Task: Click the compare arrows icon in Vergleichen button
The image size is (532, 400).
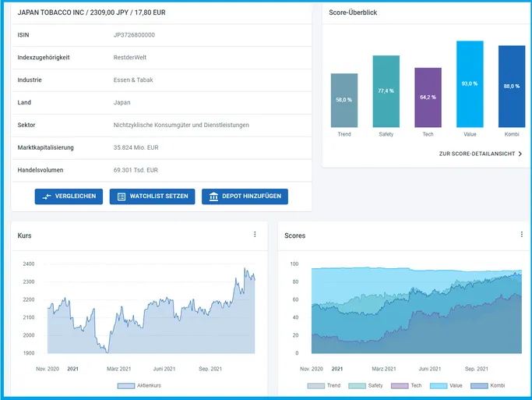Action: 47,196
